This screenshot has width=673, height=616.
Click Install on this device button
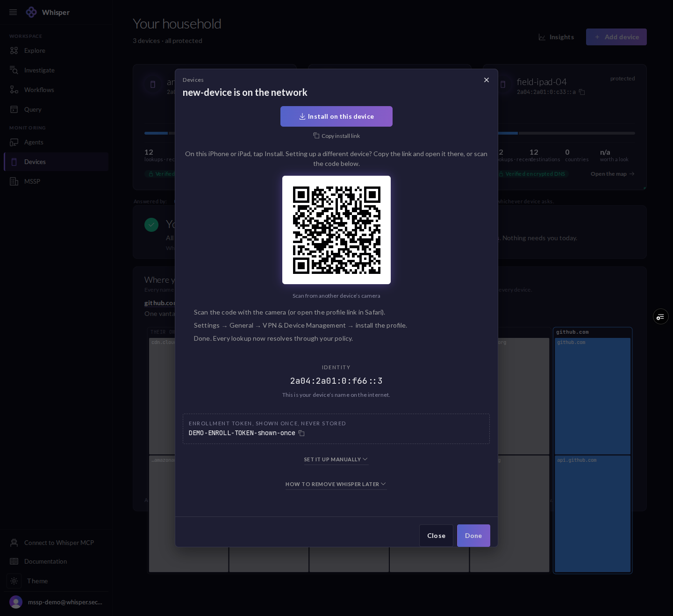[336, 116]
